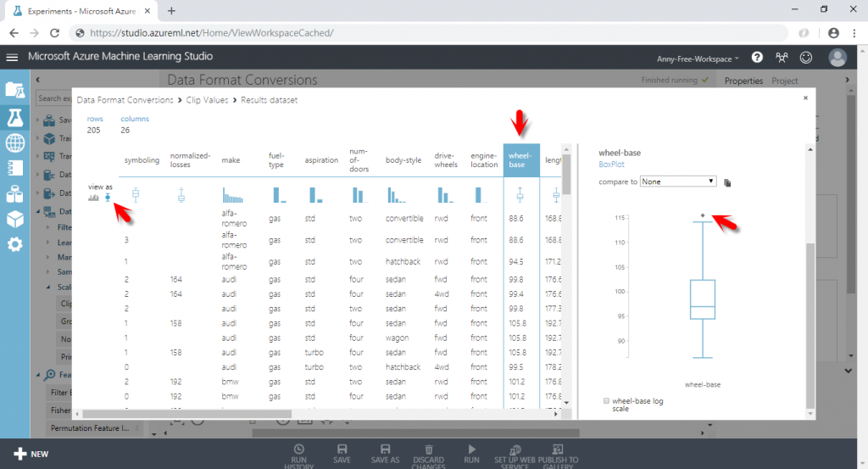Click the BoxPlot link

(x=611, y=165)
